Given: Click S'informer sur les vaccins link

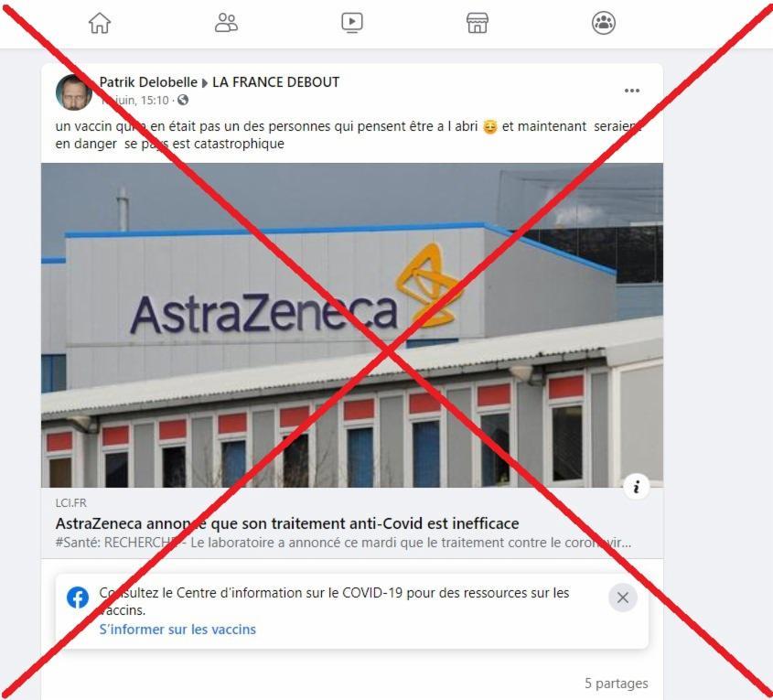Looking at the screenshot, I should 177,630.
